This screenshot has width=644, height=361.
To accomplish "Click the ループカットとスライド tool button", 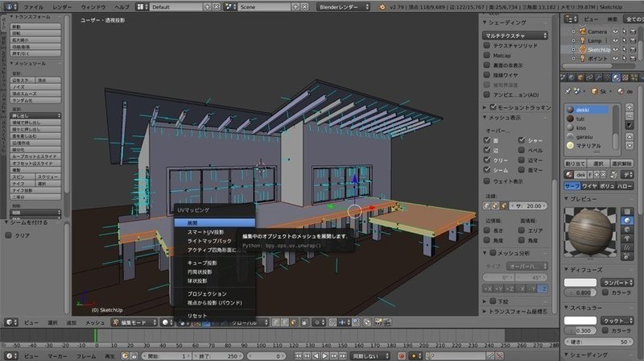I will 35,156.
